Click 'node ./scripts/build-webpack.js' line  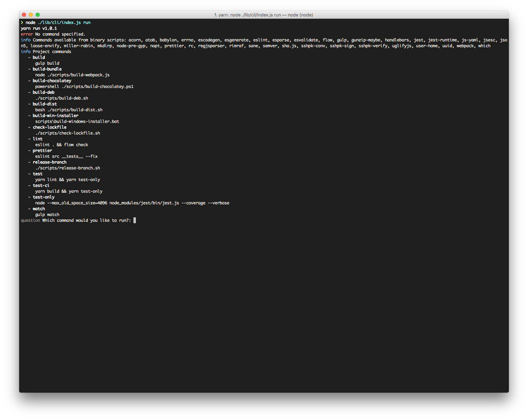[72, 75]
